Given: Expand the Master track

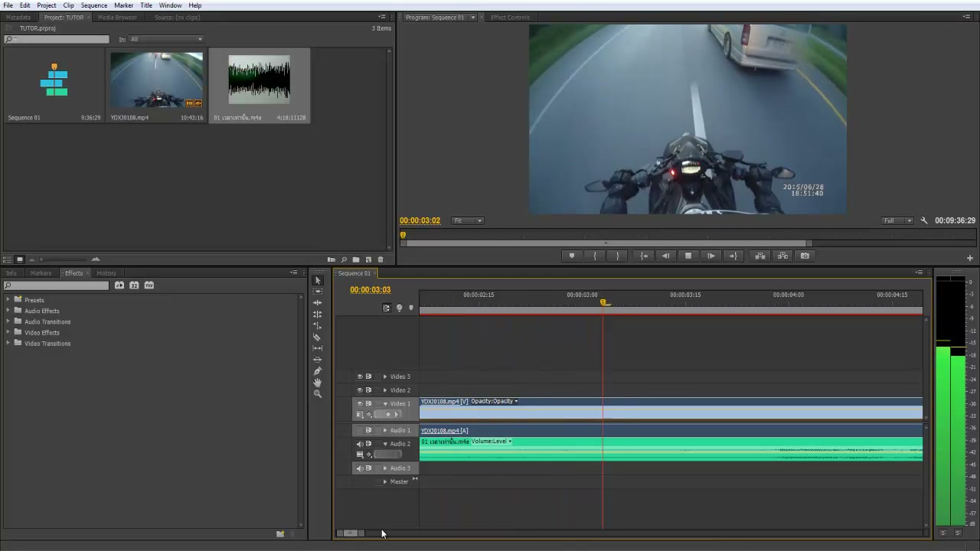Looking at the screenshot, I should [385, 481].
